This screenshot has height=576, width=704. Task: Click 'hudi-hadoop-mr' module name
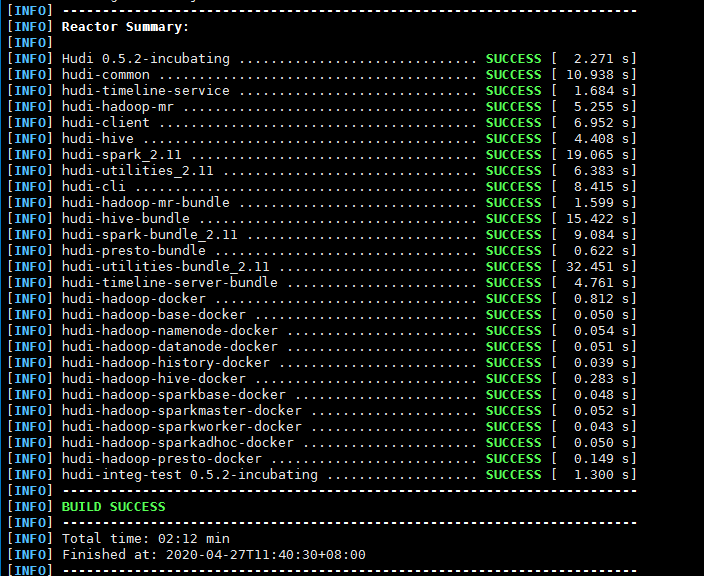pos(118,107)
